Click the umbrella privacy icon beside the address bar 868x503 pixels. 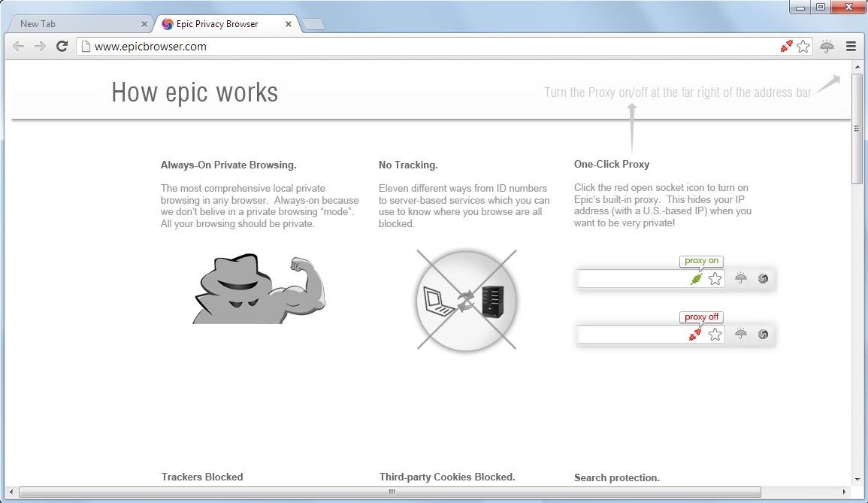click(827, 46)
